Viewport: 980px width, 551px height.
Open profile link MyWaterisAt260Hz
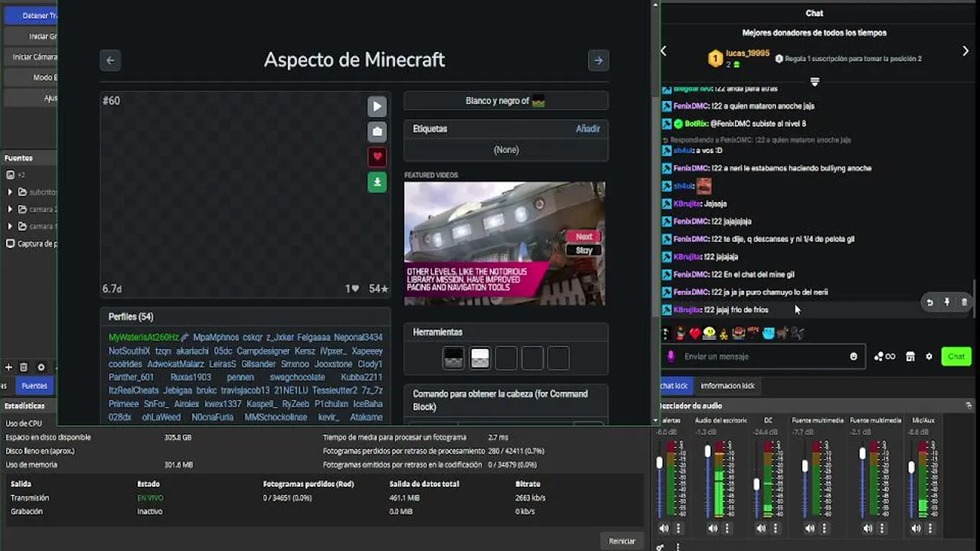[144, 337]
